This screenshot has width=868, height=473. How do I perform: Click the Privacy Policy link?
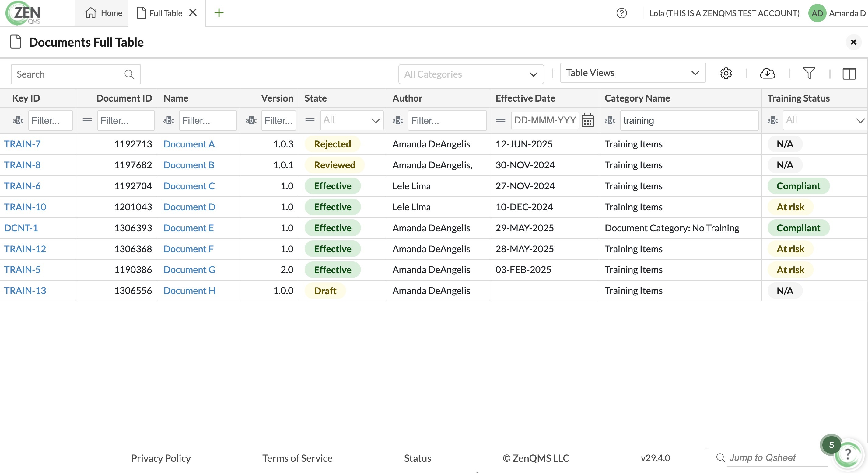click(160, 458)
